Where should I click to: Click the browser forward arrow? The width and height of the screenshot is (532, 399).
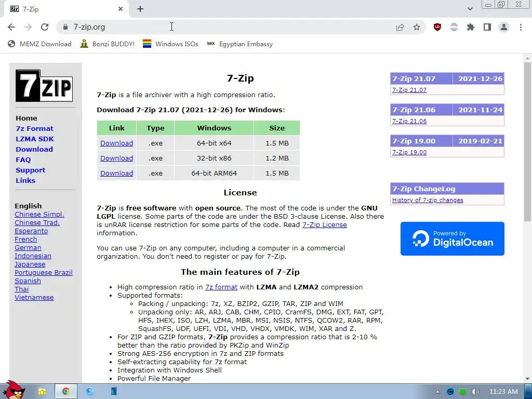point(28,27)
